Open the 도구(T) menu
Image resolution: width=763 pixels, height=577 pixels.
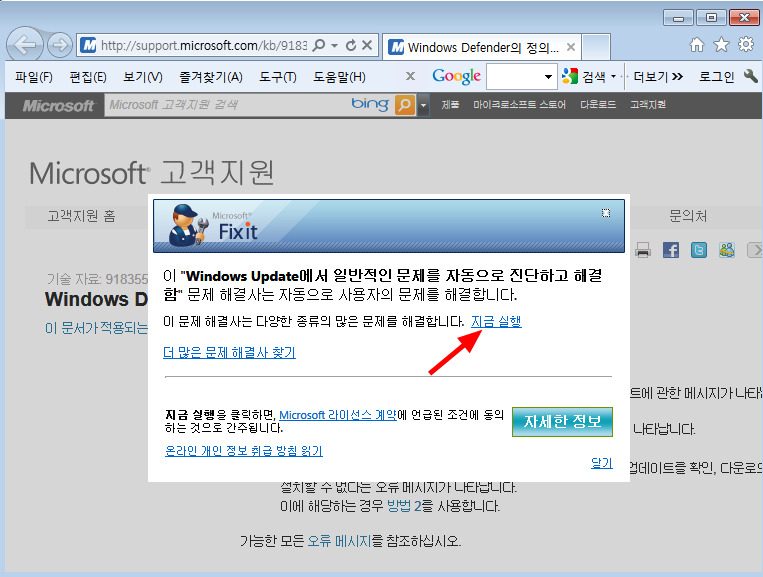[277, 77]
